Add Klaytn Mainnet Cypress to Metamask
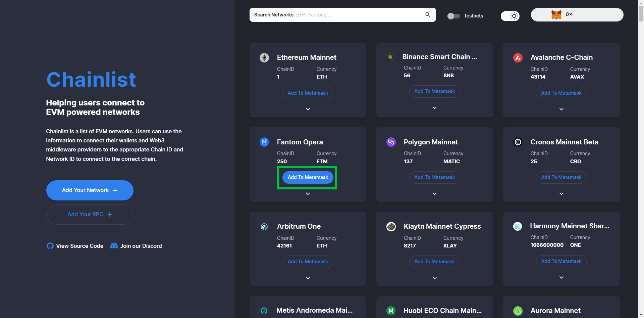The height and width of the screenshot is (318, 644). coord(435,262)
